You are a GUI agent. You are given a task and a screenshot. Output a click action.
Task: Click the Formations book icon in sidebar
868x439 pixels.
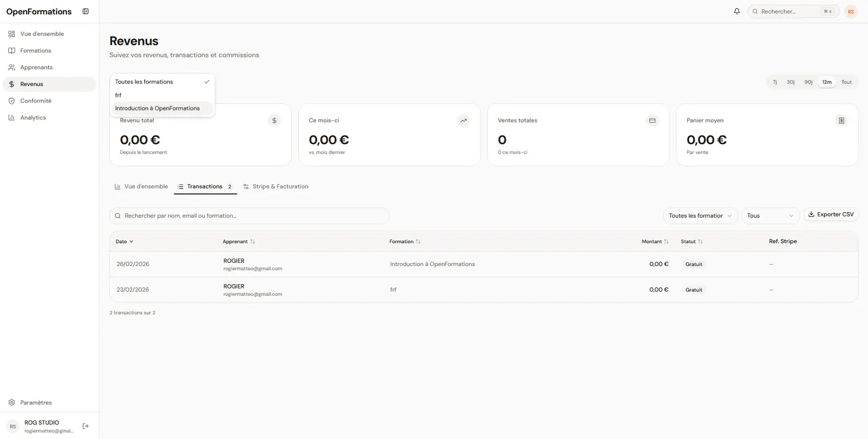(x=11, y=50)
